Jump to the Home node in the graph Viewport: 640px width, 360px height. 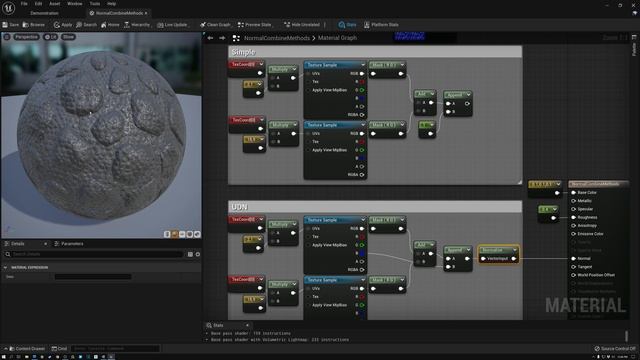(110, 25)
